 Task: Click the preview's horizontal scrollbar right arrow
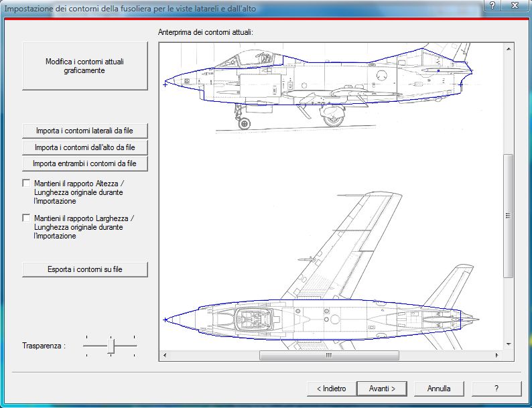[x=497, y=356]
